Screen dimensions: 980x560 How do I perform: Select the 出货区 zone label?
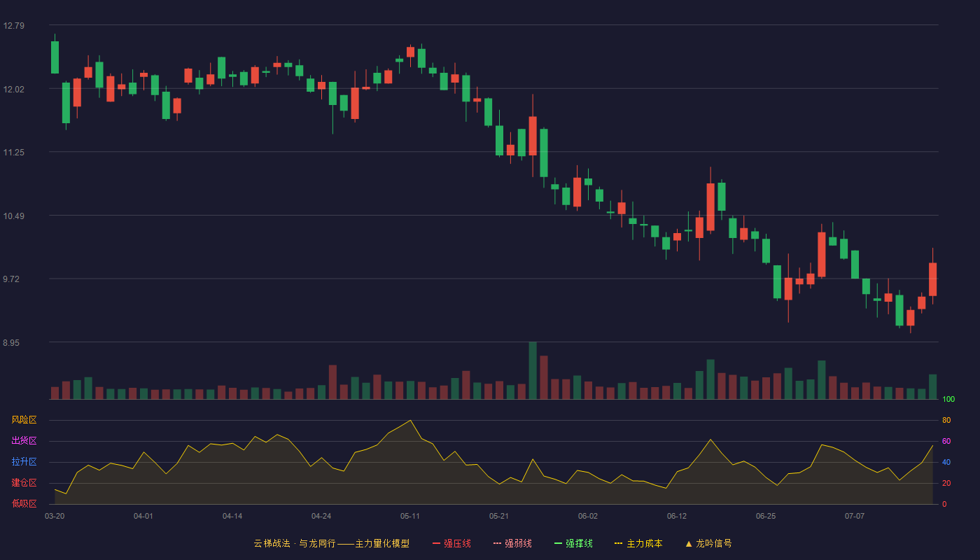[24, 441]
